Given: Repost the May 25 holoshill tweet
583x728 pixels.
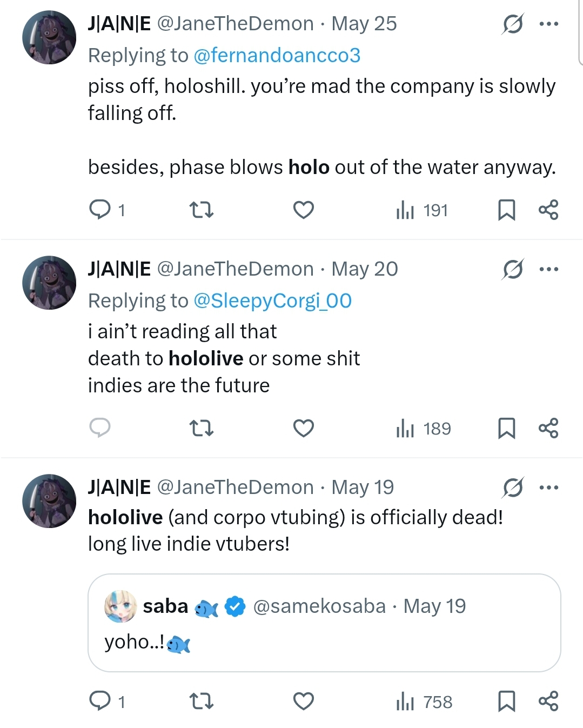Looking at the screenshot, I should pos(202,210).
